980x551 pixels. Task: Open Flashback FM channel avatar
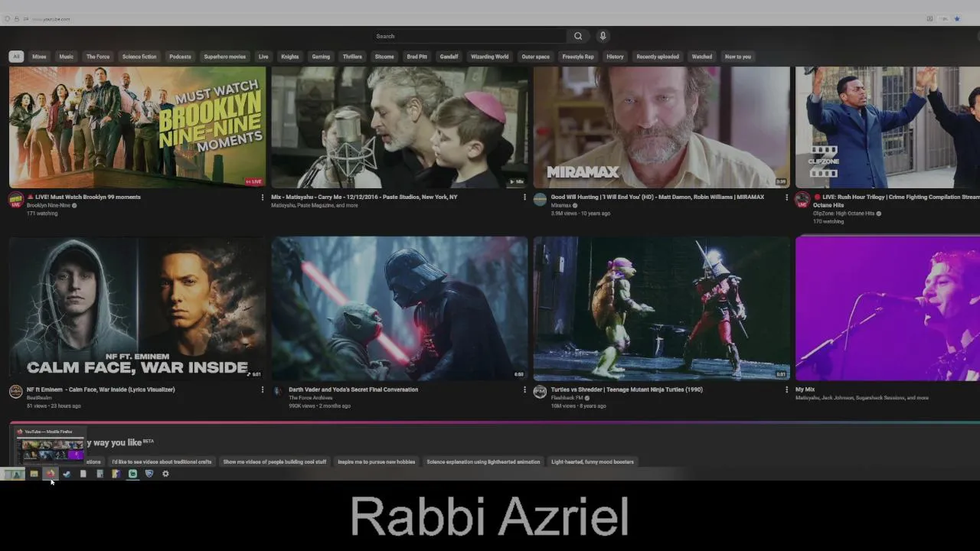tap(540, 392)
